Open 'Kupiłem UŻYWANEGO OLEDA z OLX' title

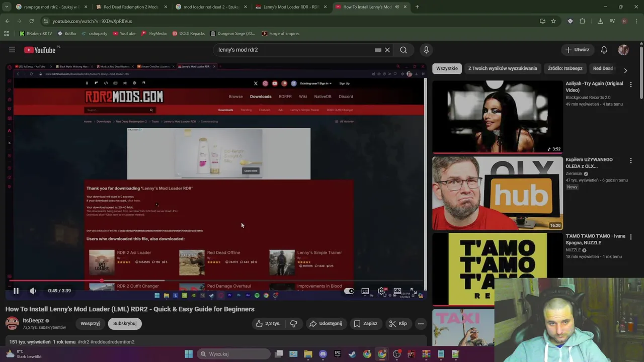(x=589, y=163)
